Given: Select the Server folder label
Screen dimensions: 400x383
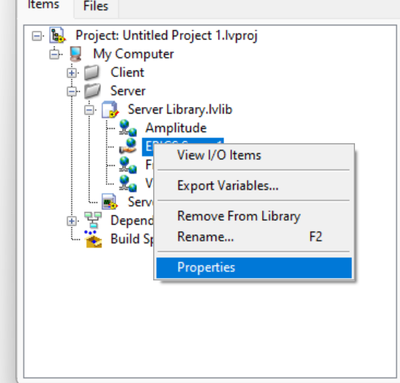Looking at the screenshot, I should (x=128, y=91).
